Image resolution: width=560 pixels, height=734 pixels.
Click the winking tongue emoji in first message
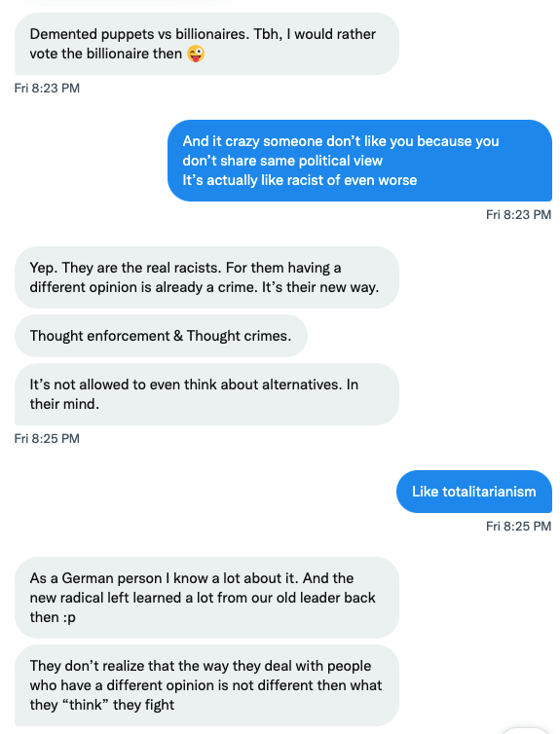coord(196,54)
